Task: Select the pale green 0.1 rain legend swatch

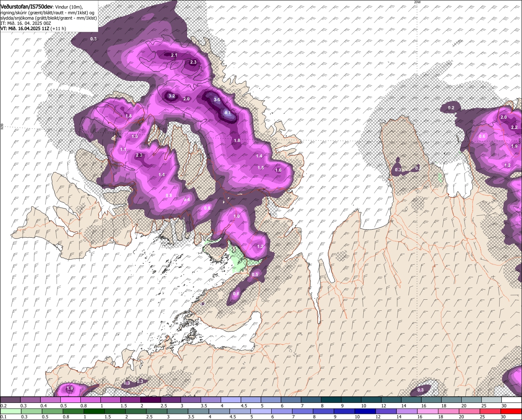Action: coord(11,411)
